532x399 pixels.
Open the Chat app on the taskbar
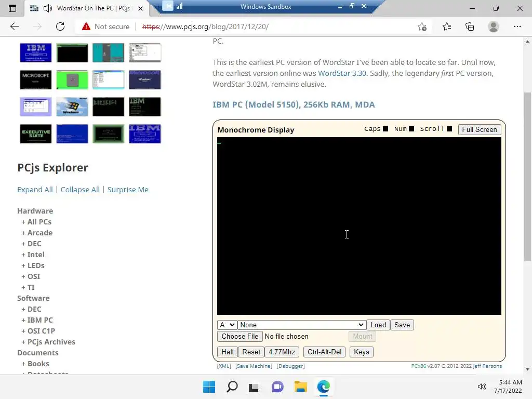pyautogui.click(x=277, y=387)
